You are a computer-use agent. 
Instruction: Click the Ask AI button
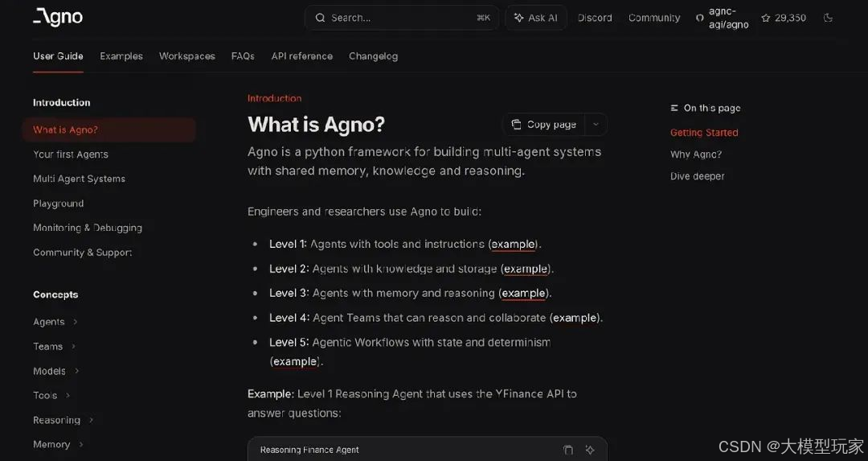535,18
